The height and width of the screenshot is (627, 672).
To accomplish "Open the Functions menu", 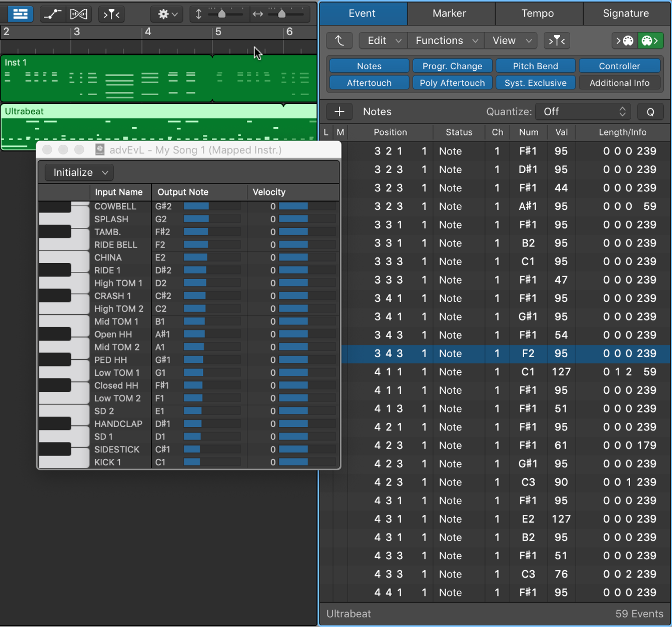I will click(445, 40).
